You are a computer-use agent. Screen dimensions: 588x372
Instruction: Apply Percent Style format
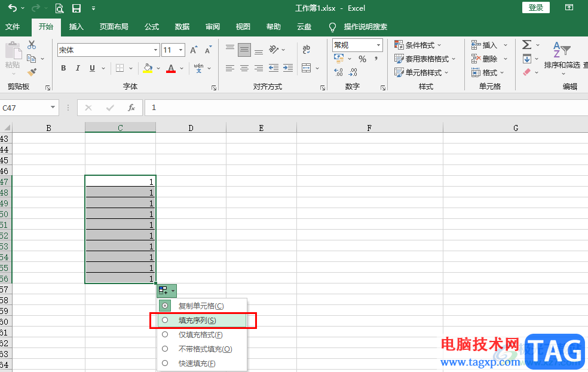pyautogui.click(x=362, y=59)
